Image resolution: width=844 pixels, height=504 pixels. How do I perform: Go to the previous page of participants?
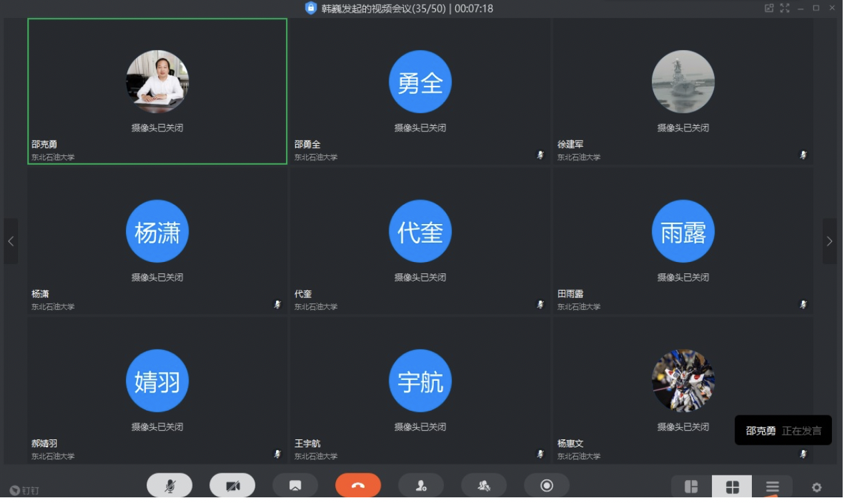tap(11, 241)
